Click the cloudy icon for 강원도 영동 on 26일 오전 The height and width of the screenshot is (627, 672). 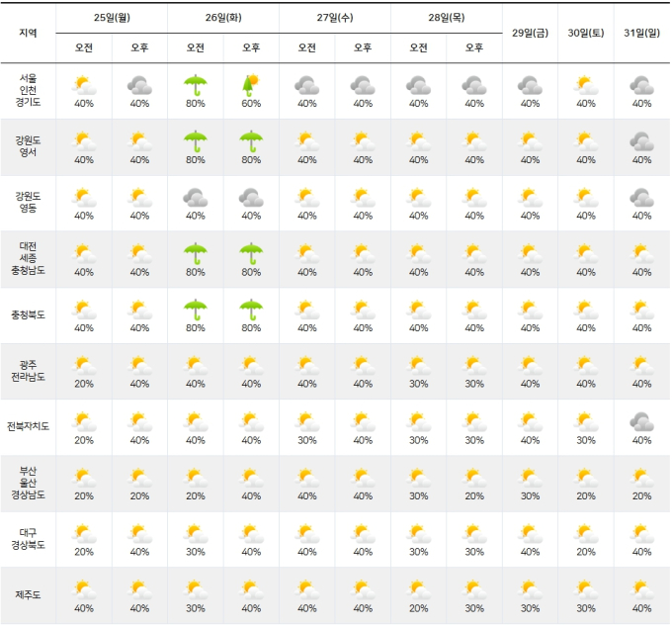[196, 197]
